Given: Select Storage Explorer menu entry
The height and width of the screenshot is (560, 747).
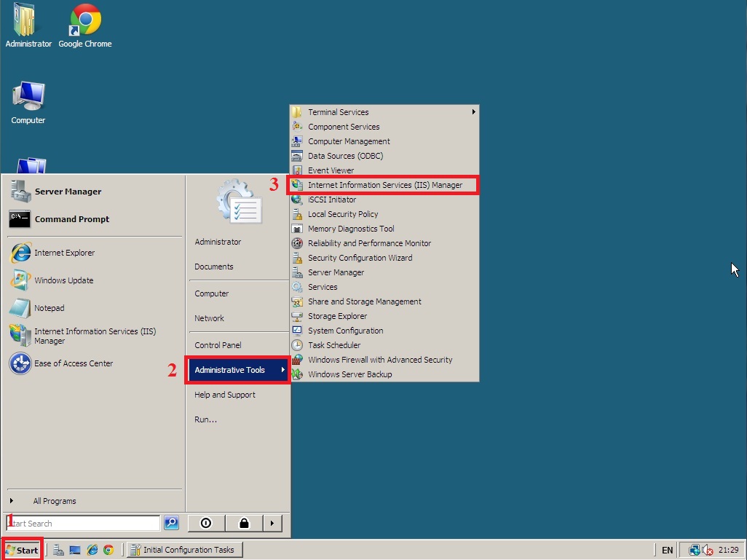Looking at the screenshot, I should click(384, 316).
